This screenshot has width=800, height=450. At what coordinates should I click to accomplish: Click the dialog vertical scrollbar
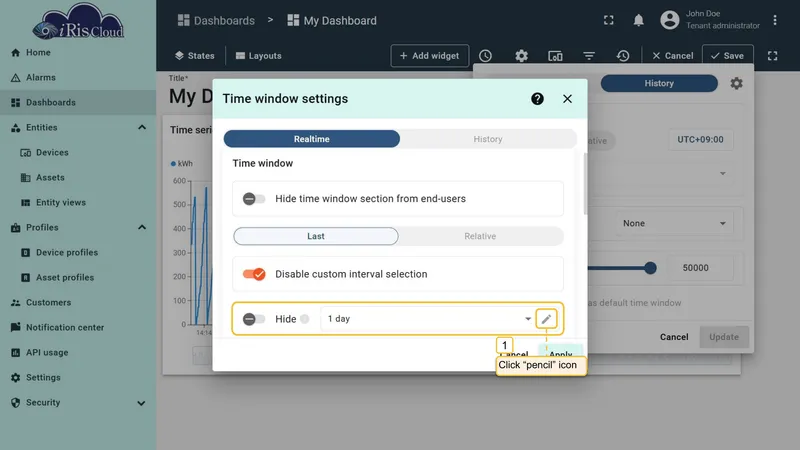coord(585,184)
